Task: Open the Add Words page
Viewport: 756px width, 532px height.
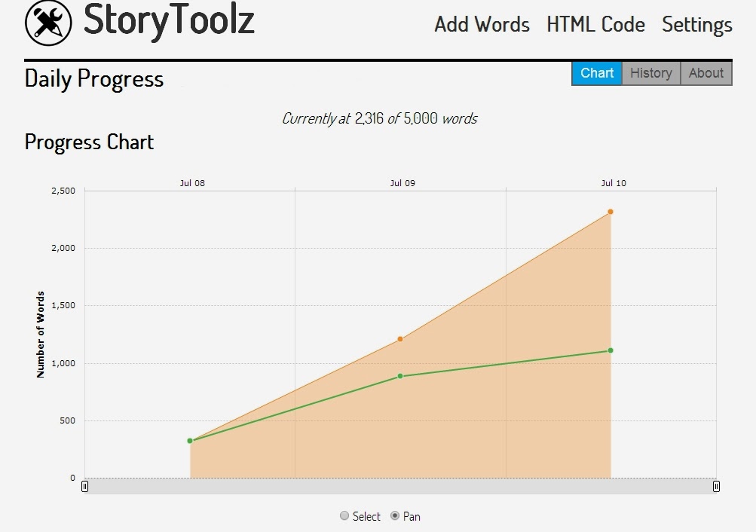Action: pos(482,25)
